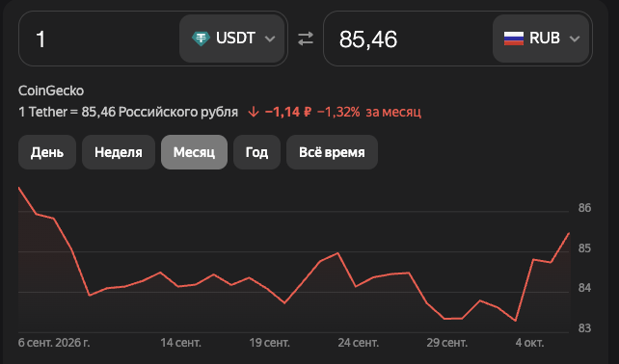Click the Tether USDT coin icon
The image size is (619, 364).
[201, 39]
